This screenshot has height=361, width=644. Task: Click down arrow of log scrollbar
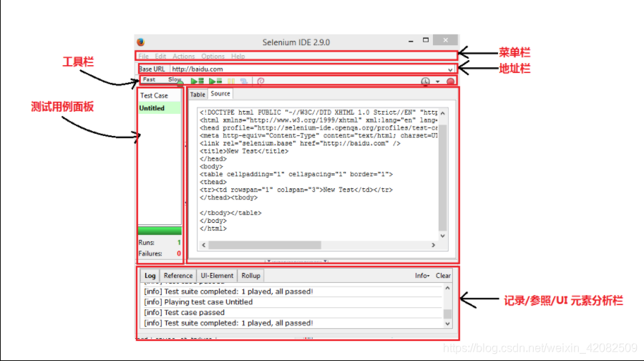point(448,324)
